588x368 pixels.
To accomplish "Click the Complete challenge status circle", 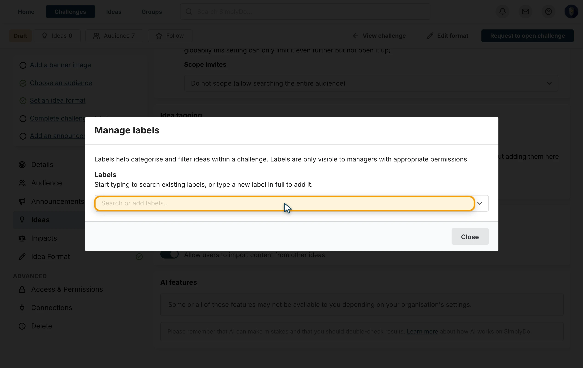I will pyautogui.click(x=23, y=118).
